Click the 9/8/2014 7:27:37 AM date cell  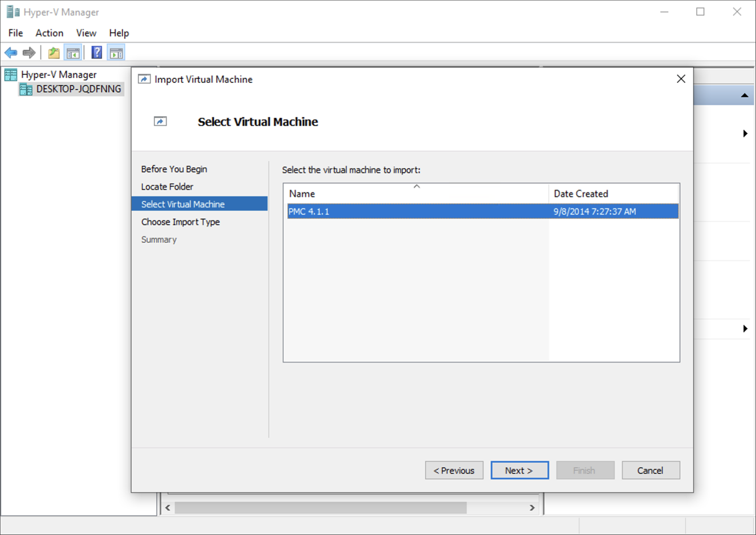point(595,212)
